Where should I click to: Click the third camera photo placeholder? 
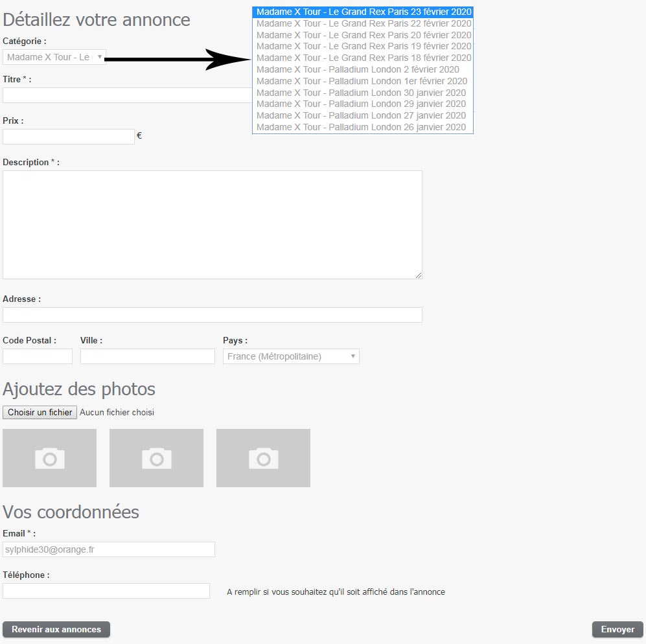[263, 458]
